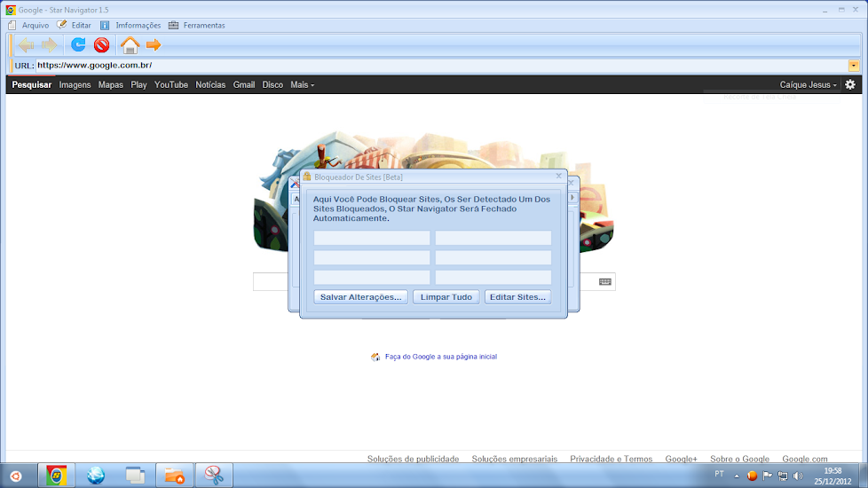This screenshot has width=868, height=488.
Task: Click the back arrow navigation icon
Action: (x=26, y=45)
